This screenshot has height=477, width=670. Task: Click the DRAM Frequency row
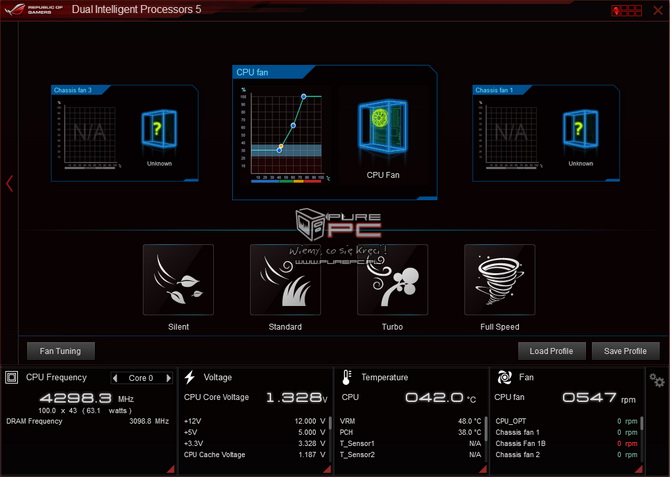point(88,421)
